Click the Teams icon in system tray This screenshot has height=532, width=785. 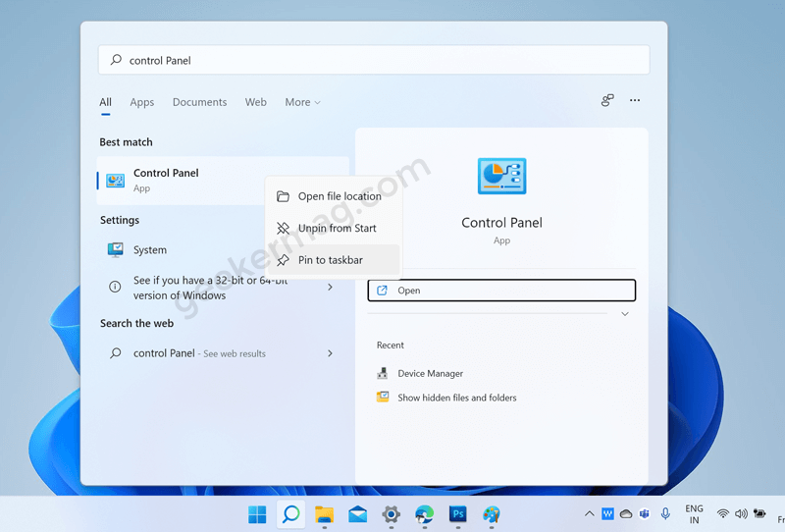coord(645,514)
